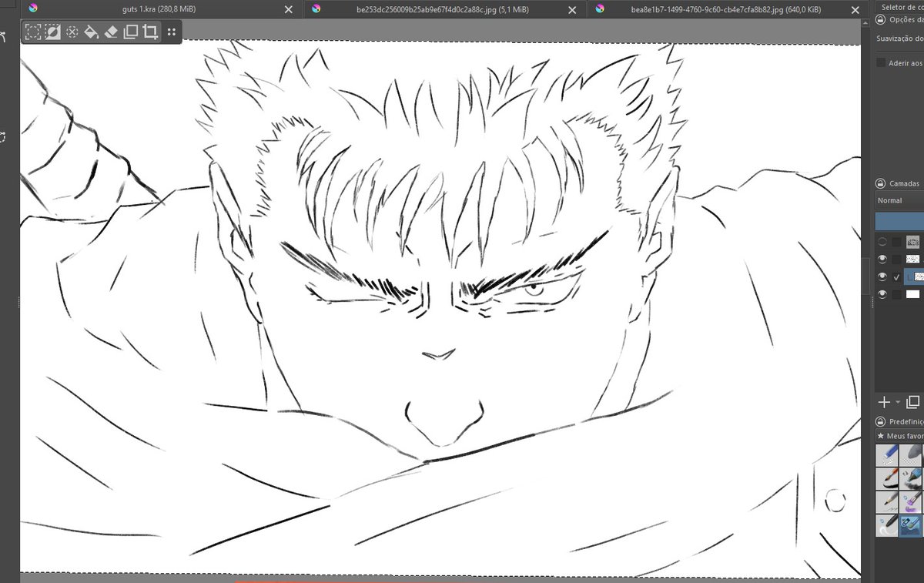
Task: Toggle checkbox on bottom background layer row
Action: pos(897,294)
